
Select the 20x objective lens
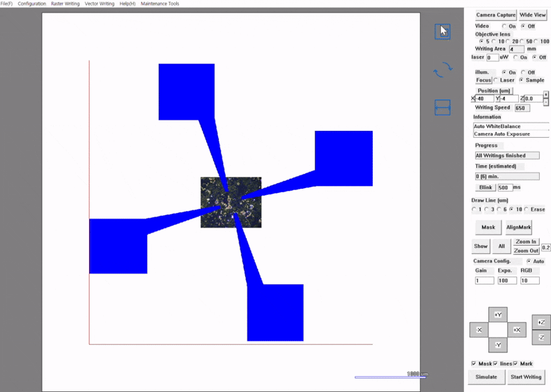coord(507,42)
